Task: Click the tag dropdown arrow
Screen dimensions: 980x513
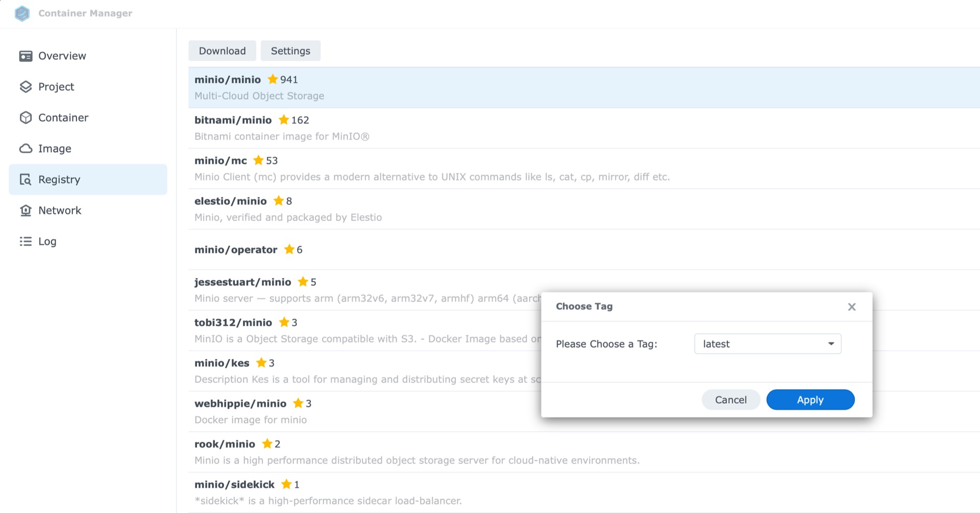Action: point(831,344)
